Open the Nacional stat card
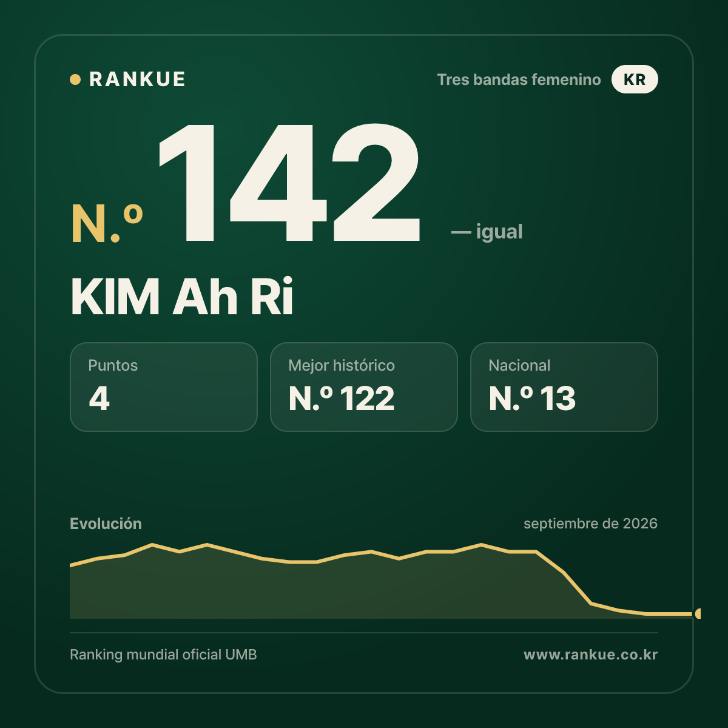Image resolution: width=728 pixels, height=728 pixels. pyautogui.click(x=564, y=387)
